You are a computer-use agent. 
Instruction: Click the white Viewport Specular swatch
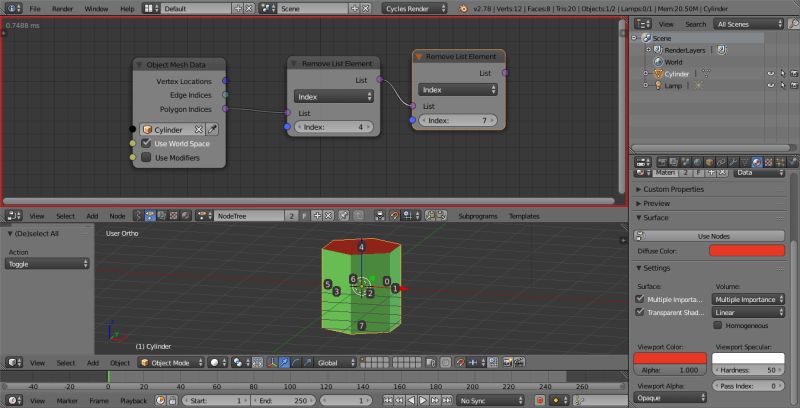click(748, 358)
